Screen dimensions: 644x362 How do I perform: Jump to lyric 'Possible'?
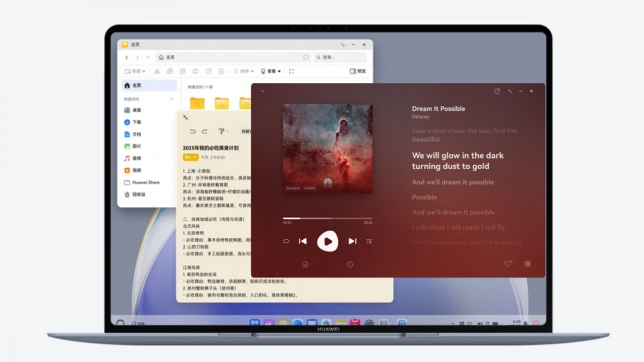[424, 197]
